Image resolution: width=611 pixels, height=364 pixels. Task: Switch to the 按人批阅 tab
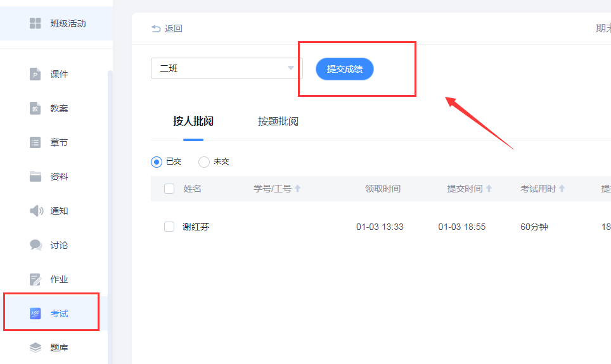tap(193, 122)
